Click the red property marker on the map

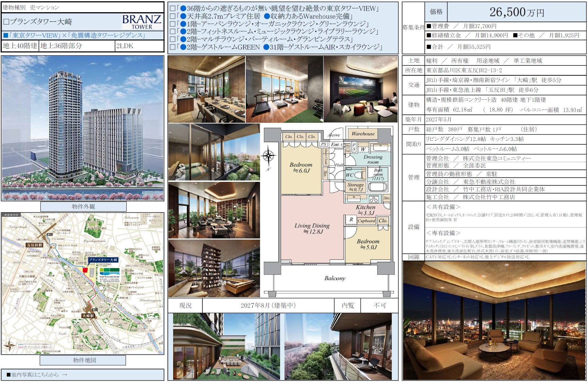(85, 270)
